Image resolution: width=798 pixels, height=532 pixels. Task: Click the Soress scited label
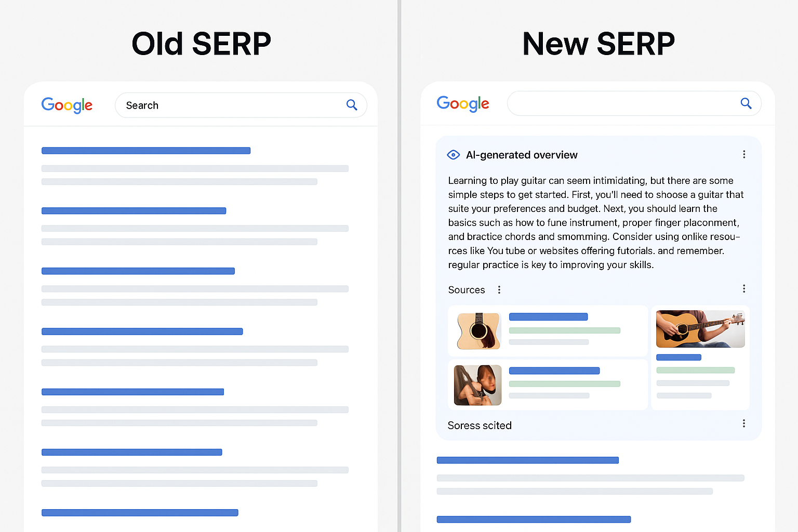[480, 425]
